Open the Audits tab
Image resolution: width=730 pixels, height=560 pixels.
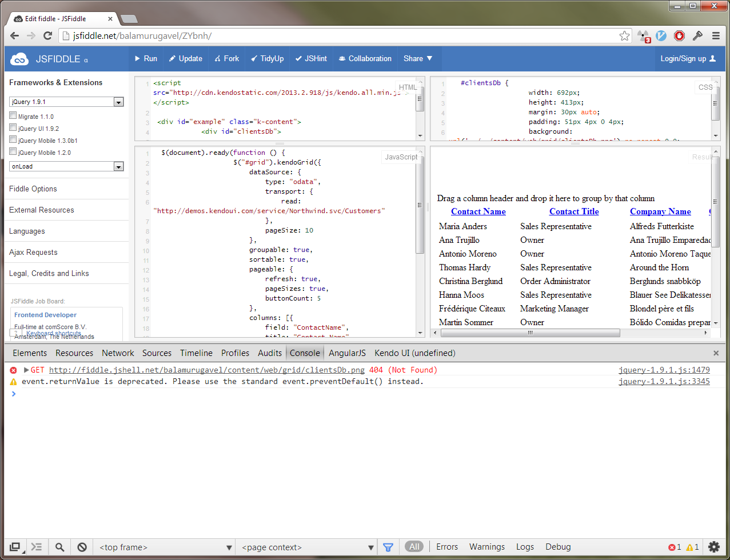[270, 353]
